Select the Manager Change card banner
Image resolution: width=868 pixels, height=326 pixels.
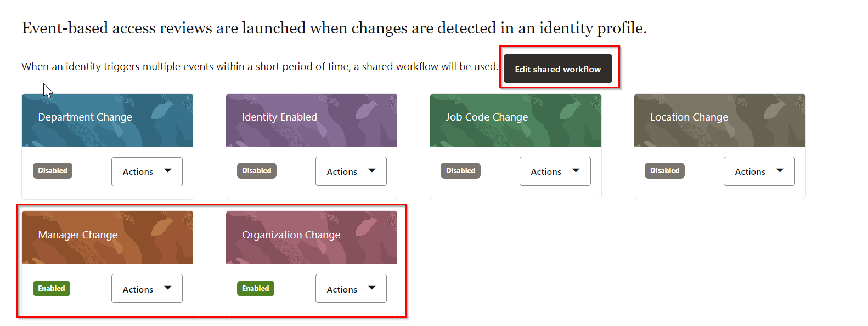coord(107,237)
